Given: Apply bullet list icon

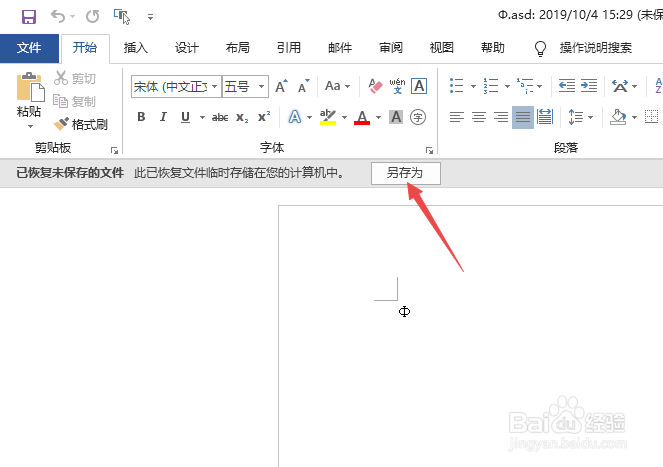Looking at the screenshot, I should tap(457, 86).
